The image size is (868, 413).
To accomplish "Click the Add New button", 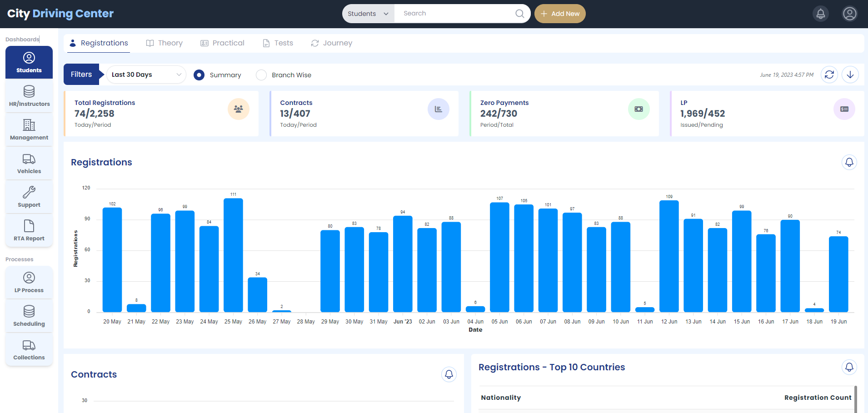I will pyautogui.click(x=560, y=14).
